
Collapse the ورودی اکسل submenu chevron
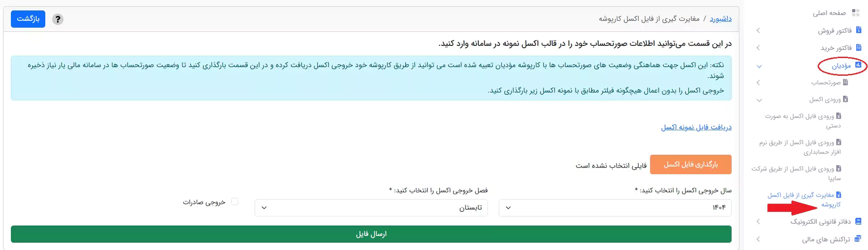pyautogui.click(x=759, y=100)
